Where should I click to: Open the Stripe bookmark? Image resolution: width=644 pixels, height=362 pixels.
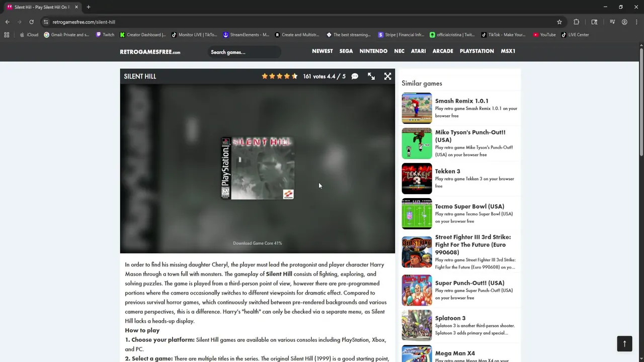pos(401,35)
